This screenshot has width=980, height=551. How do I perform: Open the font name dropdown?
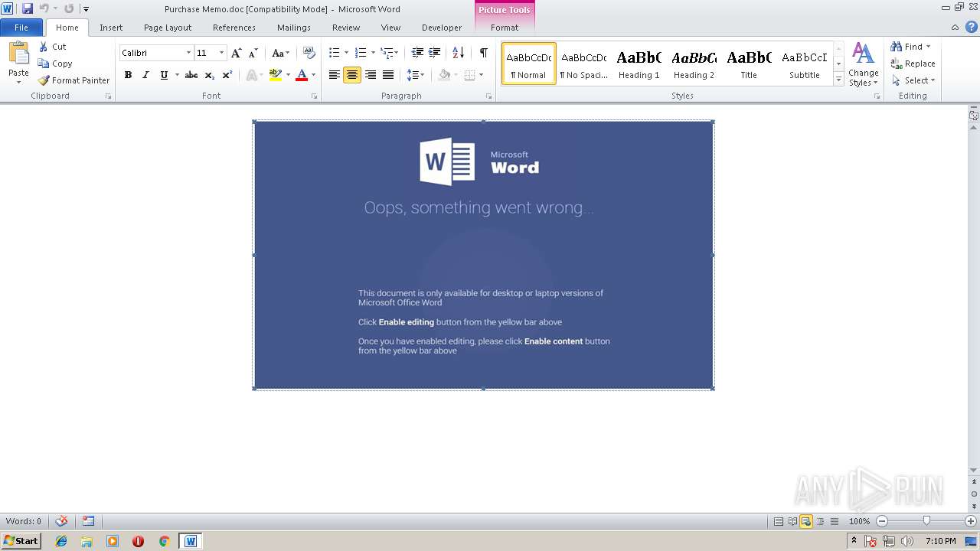click(188, 53)
